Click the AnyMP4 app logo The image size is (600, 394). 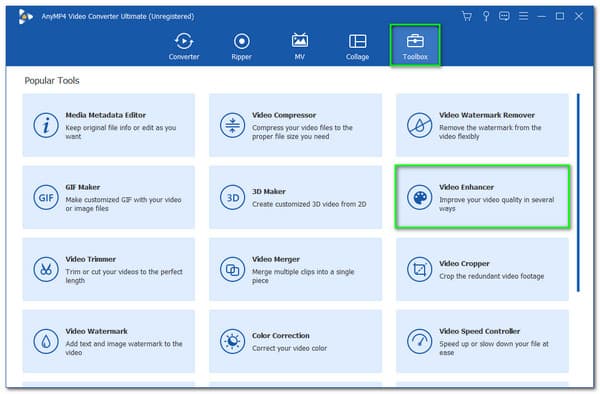[x=25, y=16]
